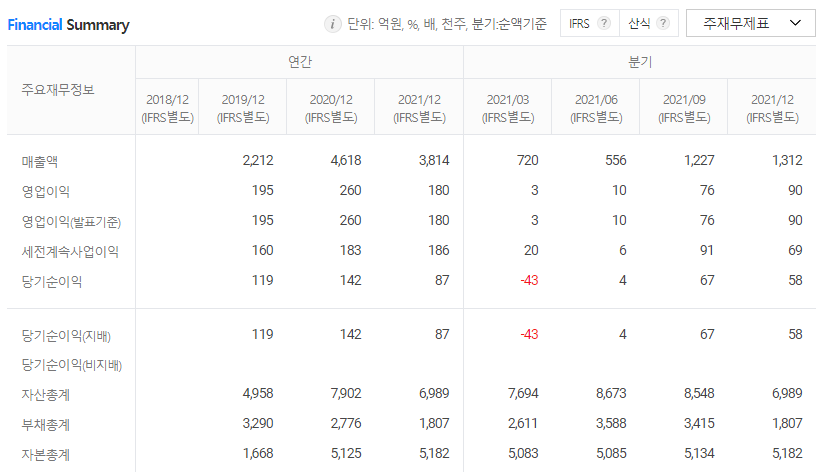
Task: Click the 3,588 total liabilities value
Action: (x=611, y=423)
